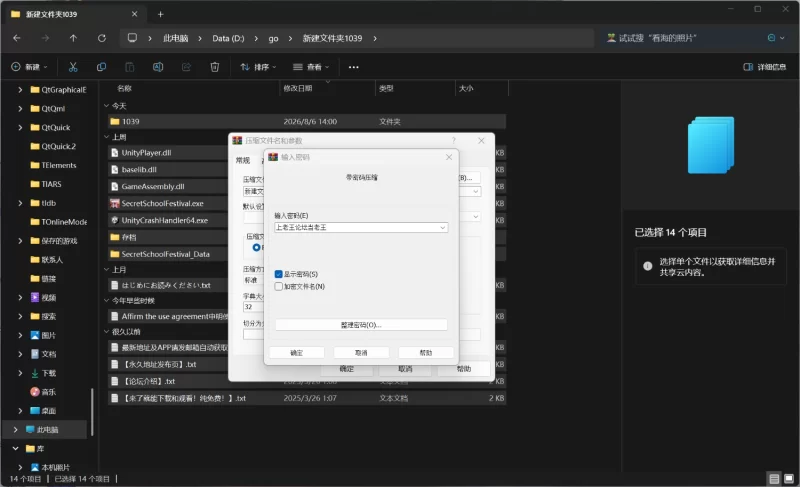Click the Cut scissors icon in toolbar

(x=73, y=67)
